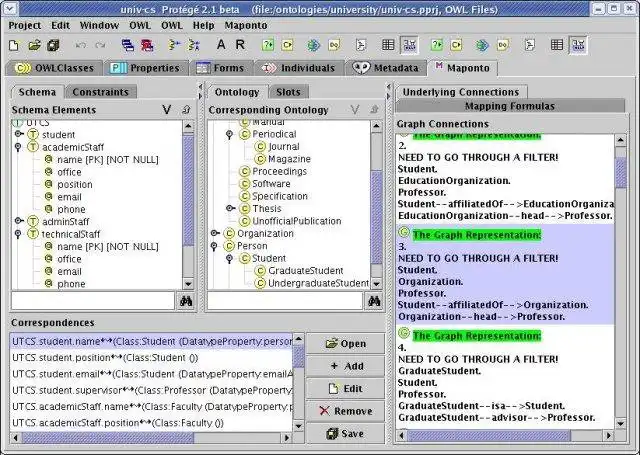The image size is (640, 455).
Task: Click the T table icon of adminStaff
Action: click(33, 222)
